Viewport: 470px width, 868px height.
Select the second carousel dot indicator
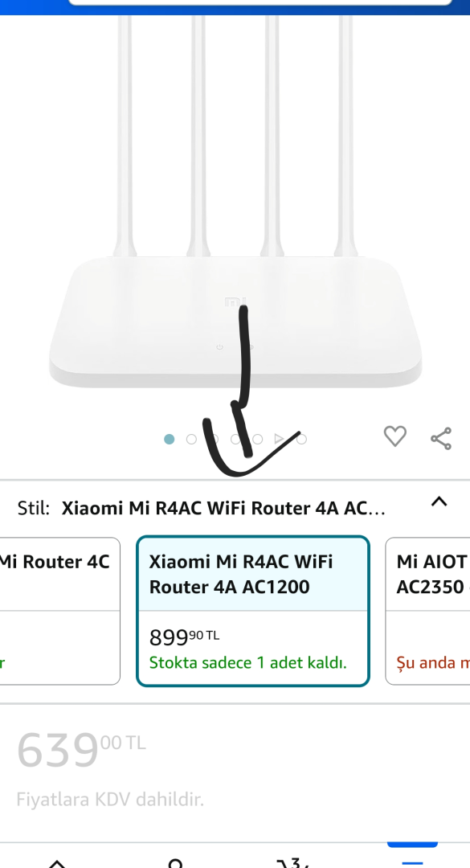click(191, 439)
